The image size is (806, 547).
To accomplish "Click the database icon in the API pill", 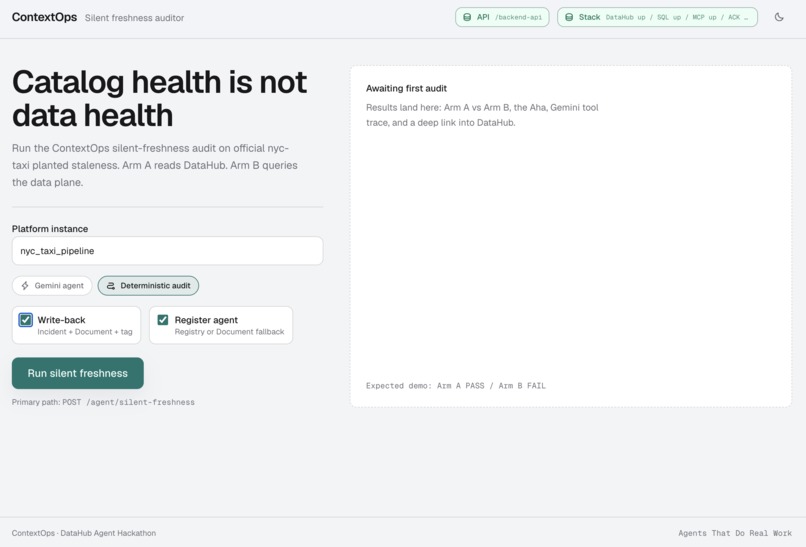I will pyautogui.click(x=467, y=17).
